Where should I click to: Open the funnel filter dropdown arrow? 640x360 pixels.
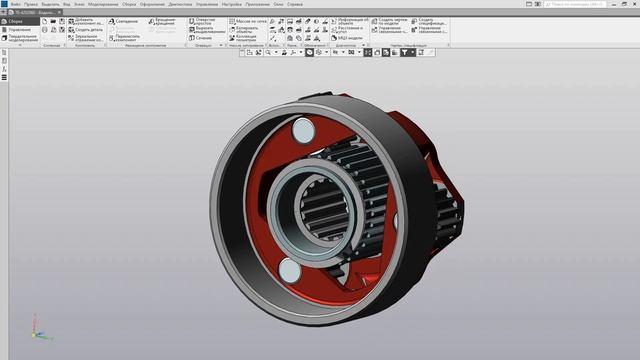coord(412,52)
